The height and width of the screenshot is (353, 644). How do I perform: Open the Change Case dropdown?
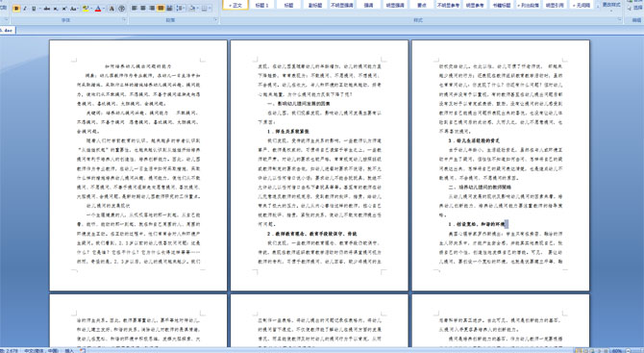tap(74, 9)
